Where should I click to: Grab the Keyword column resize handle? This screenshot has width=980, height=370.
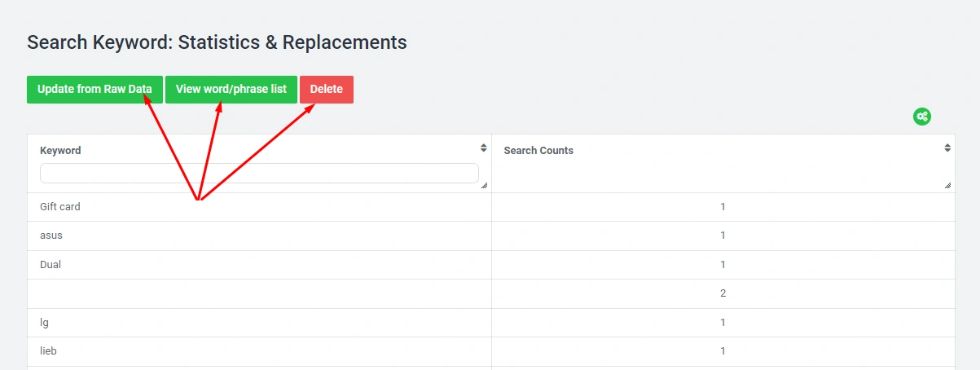pyautogui.click(x=484, y=186)
